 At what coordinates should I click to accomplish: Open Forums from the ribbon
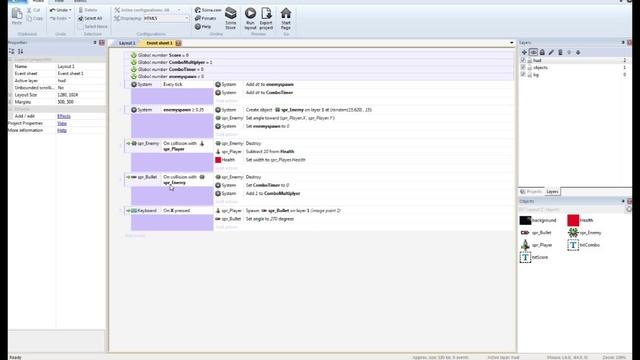coord(205,18)
